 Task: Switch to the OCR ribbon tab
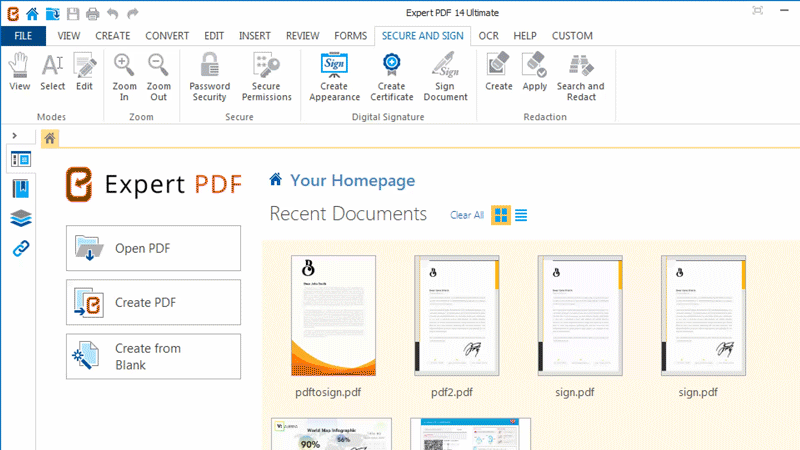(x=488, y=36)
